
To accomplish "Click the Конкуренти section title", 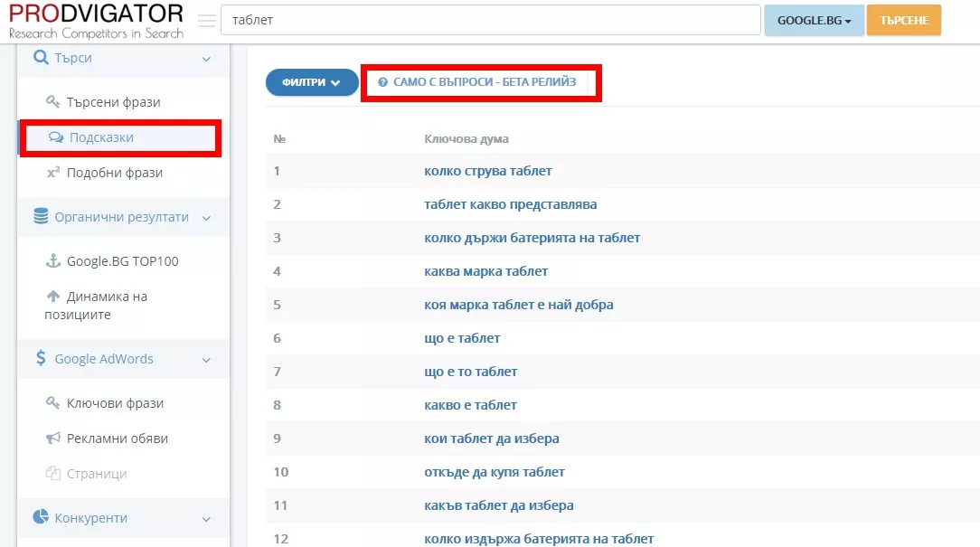I will 90,518.
